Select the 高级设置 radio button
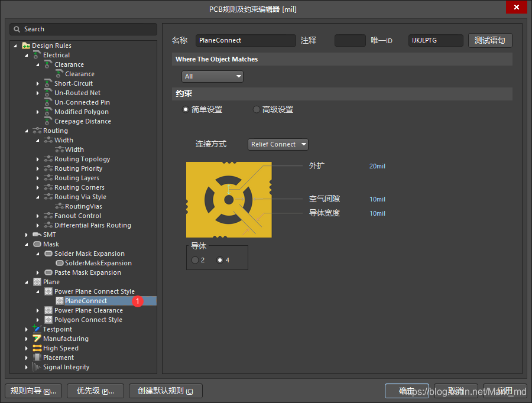532x403 pixels. pos(257,109)
